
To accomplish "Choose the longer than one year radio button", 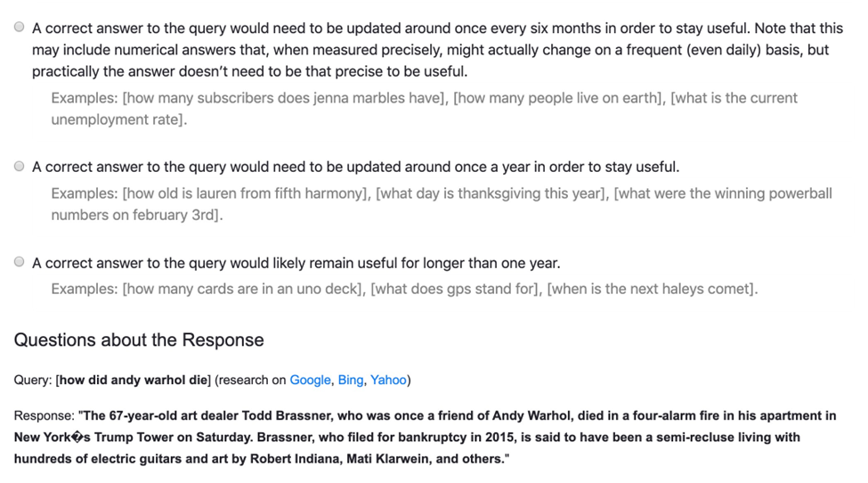I will click(x=20, y=262).
